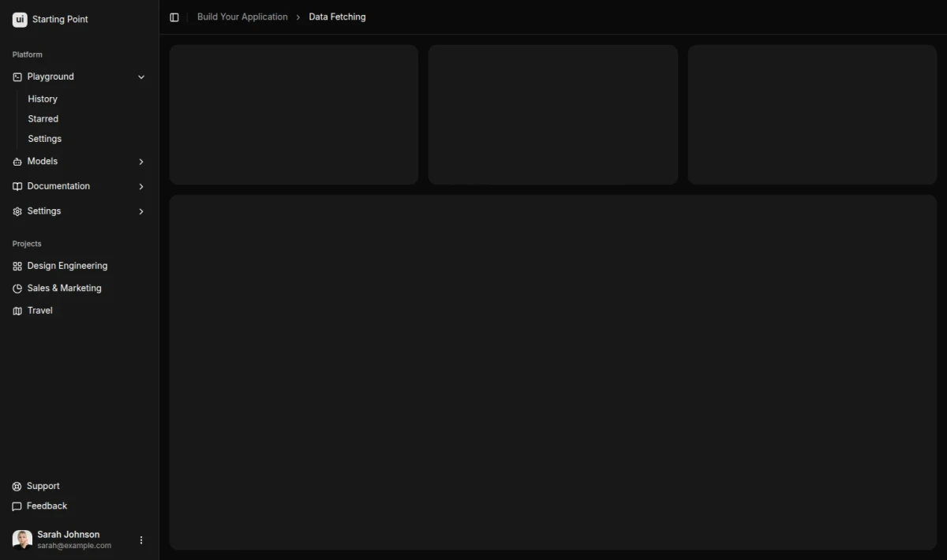
Task: Click the Starting Point logo icon
Action: 20,19
